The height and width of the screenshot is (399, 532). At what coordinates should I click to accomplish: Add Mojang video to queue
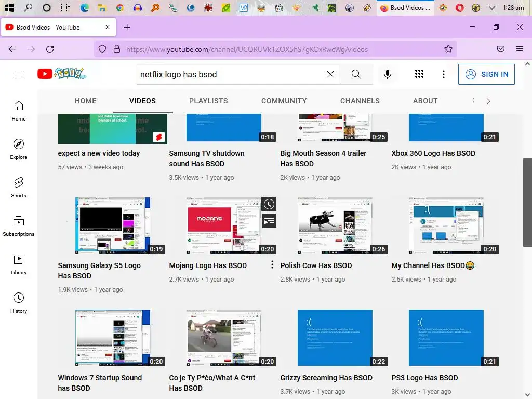[x=269, y=221]
